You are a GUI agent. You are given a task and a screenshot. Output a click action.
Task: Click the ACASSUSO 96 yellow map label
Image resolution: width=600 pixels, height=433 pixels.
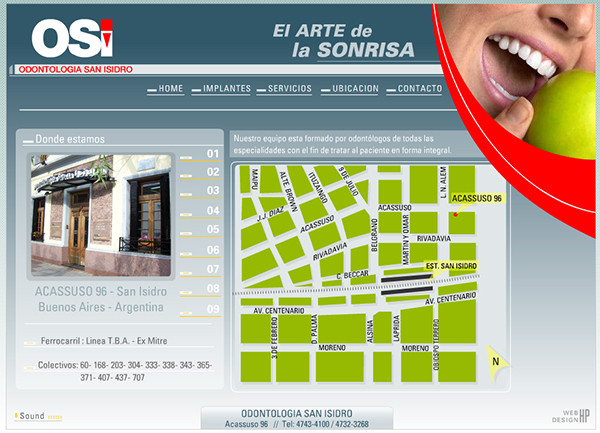(x=477, y=199)
